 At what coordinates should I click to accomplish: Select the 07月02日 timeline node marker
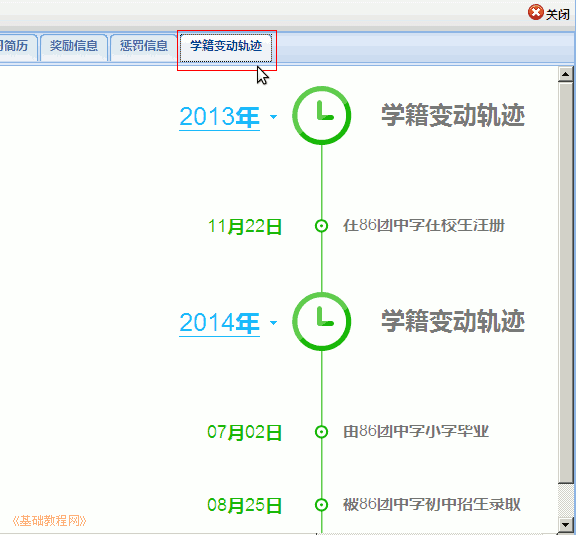coord(321,432)
